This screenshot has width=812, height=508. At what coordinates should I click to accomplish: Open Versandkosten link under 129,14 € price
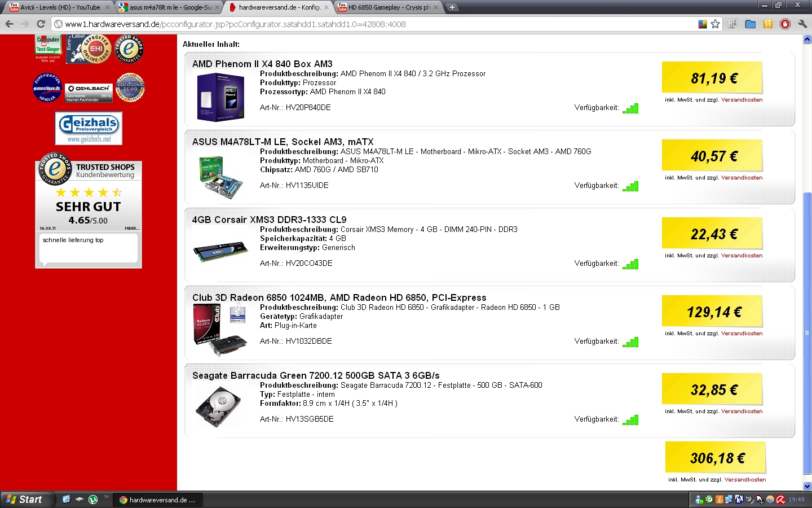click(742, 334)
